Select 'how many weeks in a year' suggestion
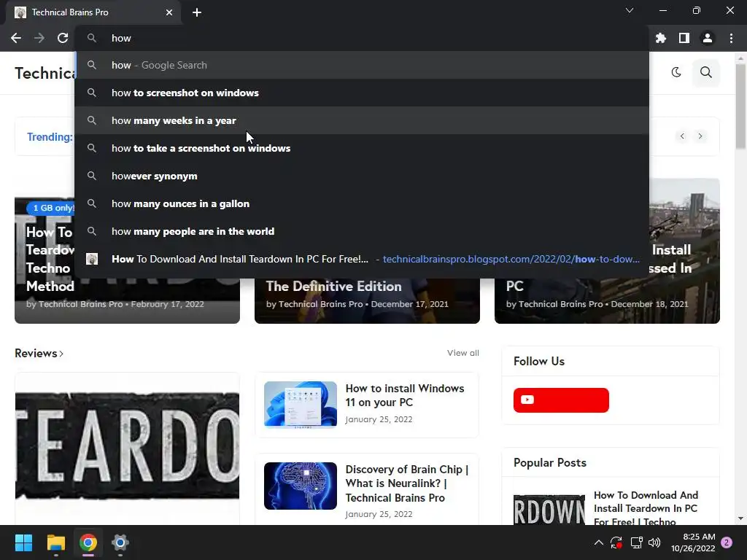 [362, 120]
